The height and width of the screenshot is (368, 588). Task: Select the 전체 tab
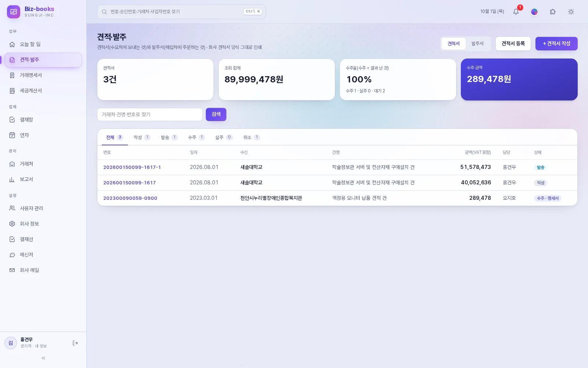pyautogui.click(x=115, y=137)
